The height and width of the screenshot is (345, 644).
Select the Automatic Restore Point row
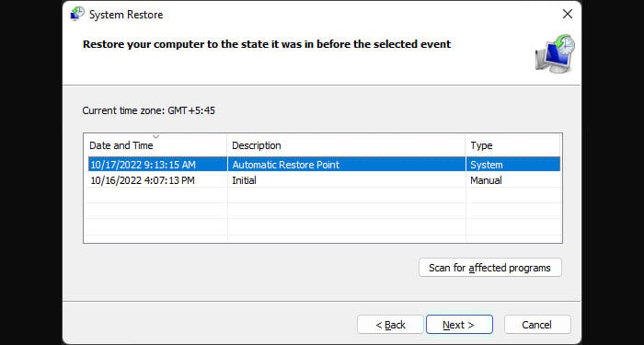[x=324, y=165]
